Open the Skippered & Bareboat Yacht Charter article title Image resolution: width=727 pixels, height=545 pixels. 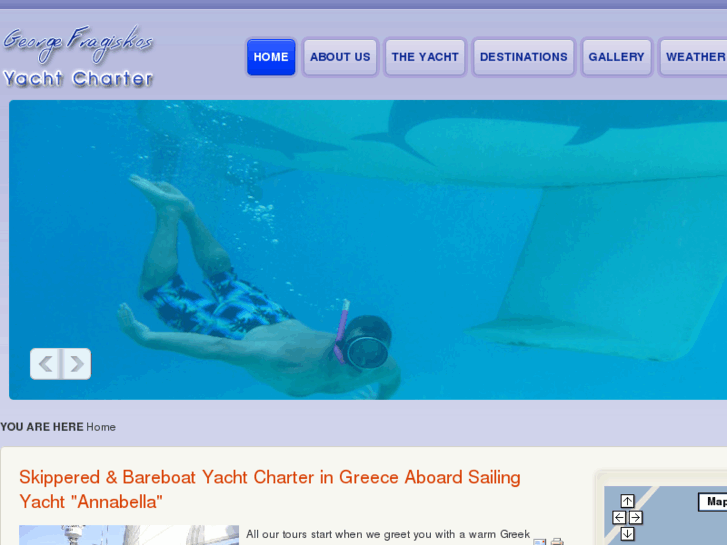[269, 489]
